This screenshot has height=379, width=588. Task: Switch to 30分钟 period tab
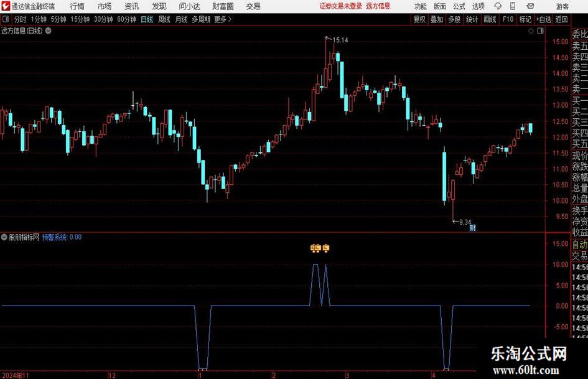(x=103, y=19)
